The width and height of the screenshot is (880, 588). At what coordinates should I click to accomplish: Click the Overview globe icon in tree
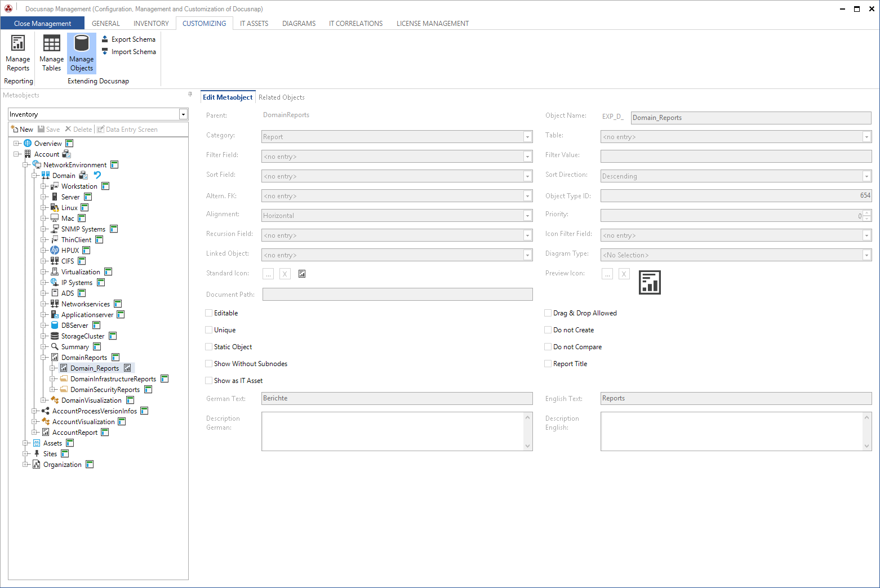28,143
